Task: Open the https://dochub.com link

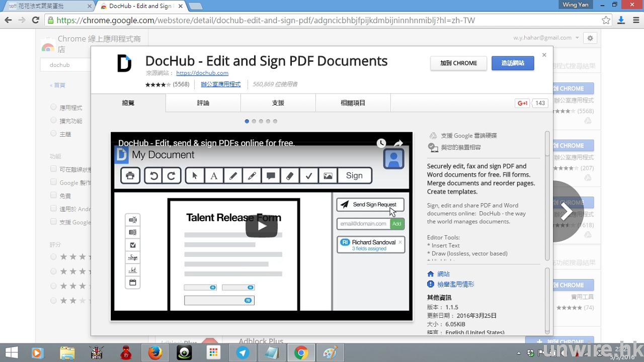Action: [x=202, y=73]
